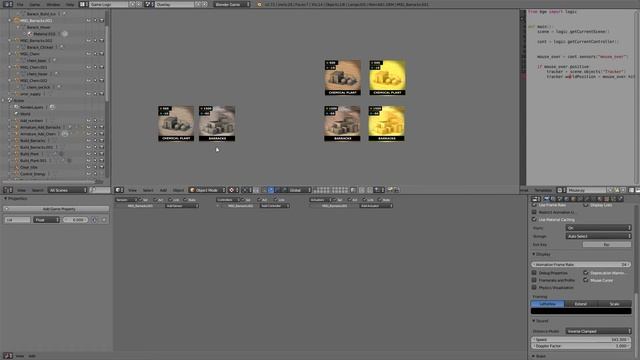640x360 pixels.
Task: Enable Restrict Animation Updates checkbox
Action: (534, 212)
